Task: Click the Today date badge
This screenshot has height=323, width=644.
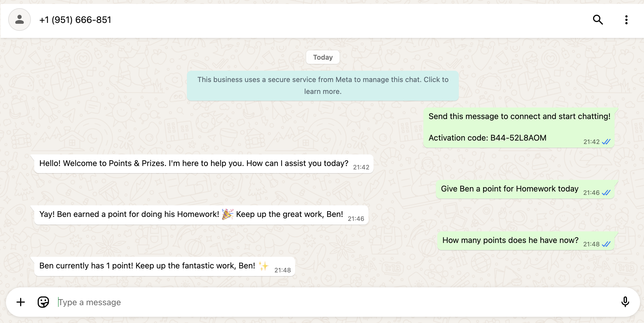Action: click(323, 57)
